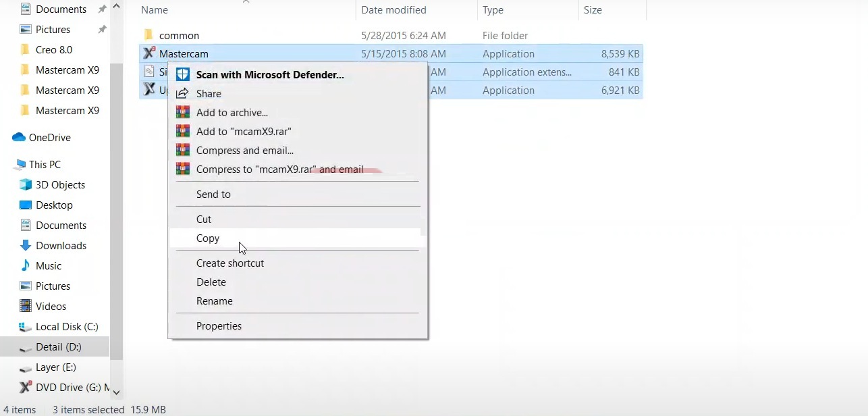Open the Send to submenu

click(x=213, y=194)
